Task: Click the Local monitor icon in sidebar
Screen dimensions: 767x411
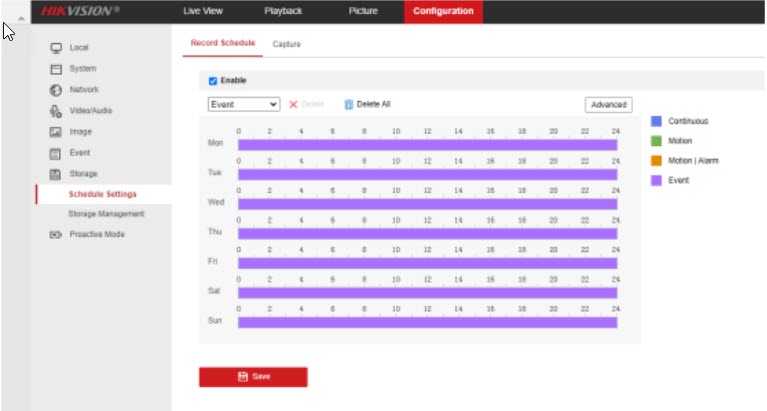Action: tap(57, 48)
